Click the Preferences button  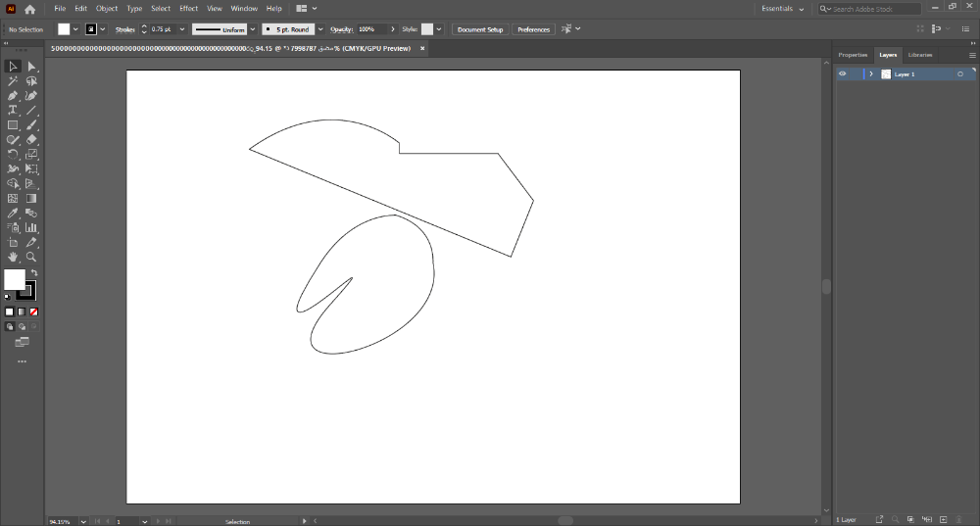tap(534, 29)
